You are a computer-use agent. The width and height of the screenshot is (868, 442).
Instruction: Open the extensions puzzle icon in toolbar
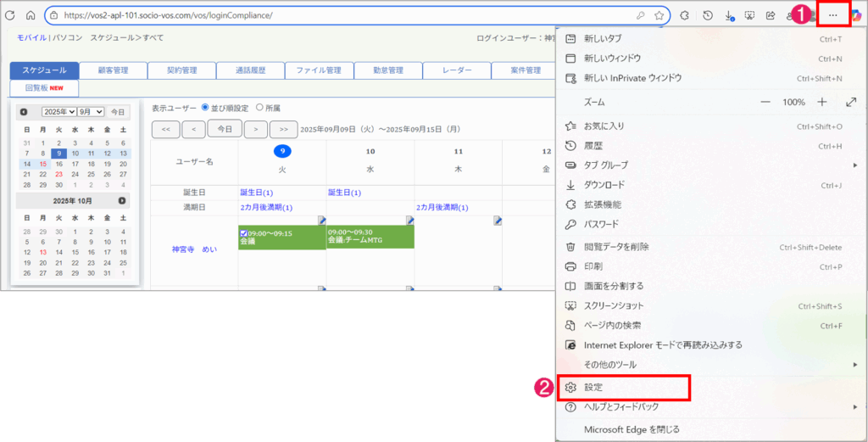(685, 15)
